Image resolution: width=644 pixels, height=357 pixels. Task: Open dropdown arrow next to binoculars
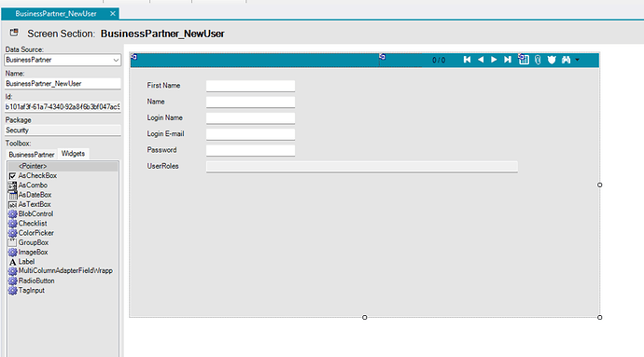(577, 60)
